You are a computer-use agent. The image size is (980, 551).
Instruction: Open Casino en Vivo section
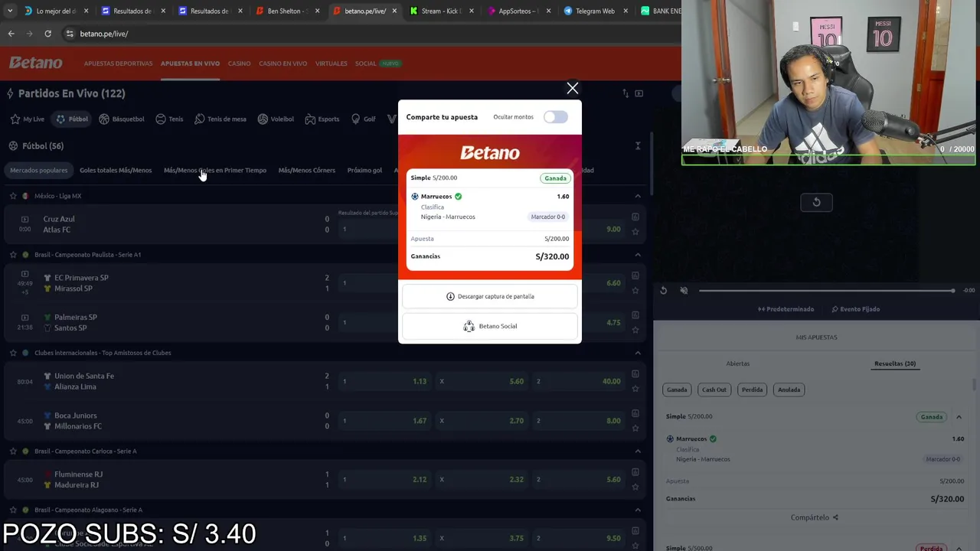click(x=283, y=64)
